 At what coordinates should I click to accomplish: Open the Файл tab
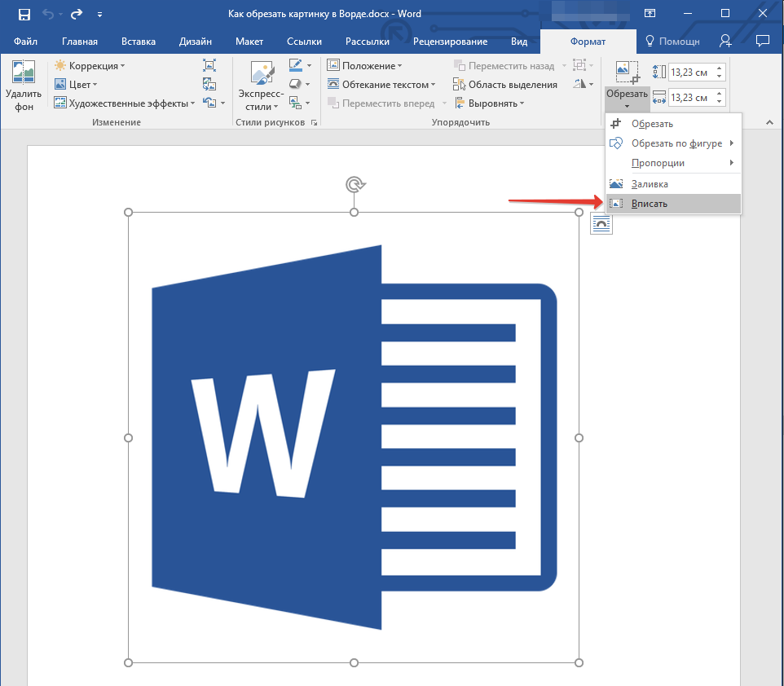[25, 42]
